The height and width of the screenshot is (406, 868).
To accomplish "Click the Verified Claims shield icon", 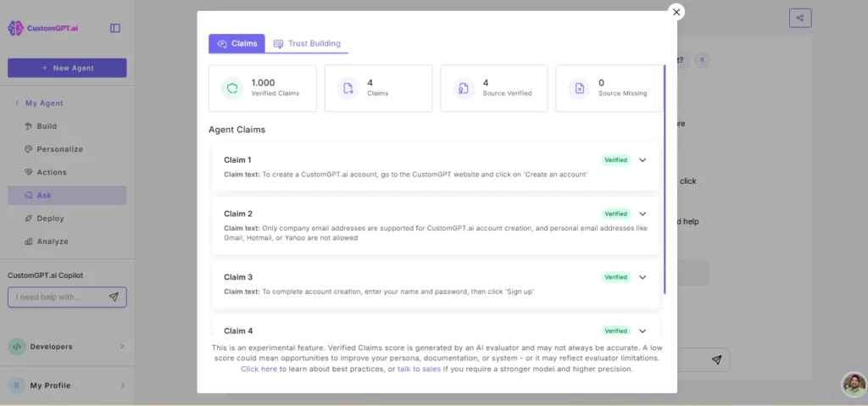I will [x=232, y=88].
